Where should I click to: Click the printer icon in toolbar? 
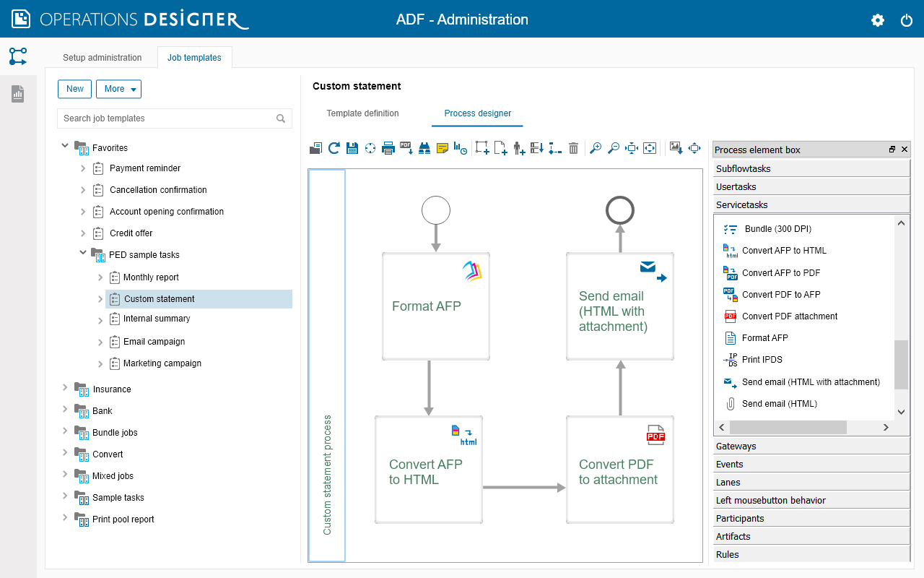click(x=388, y=148)
